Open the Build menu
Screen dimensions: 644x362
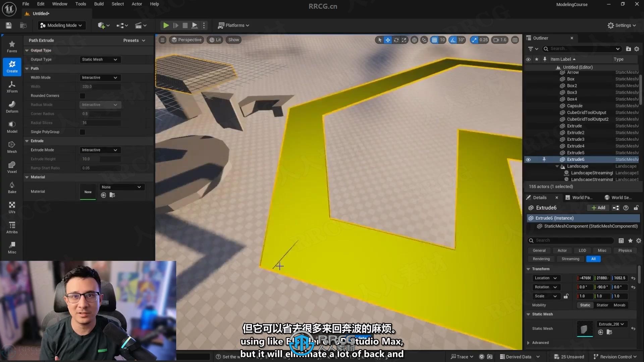99,4
